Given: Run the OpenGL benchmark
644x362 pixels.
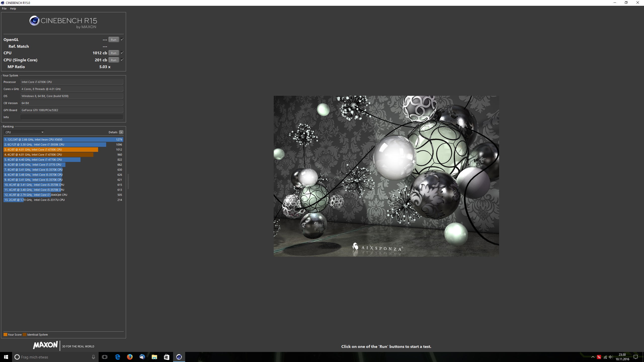Looking at the screenshot, I should click(113, 40).
